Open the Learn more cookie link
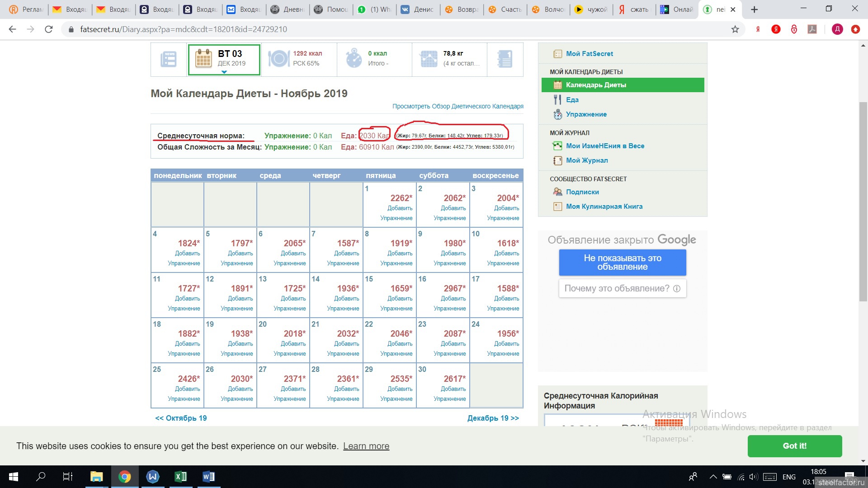Viewport: 868px width, 488px height. pyautogui.click(x=366, y=446)
